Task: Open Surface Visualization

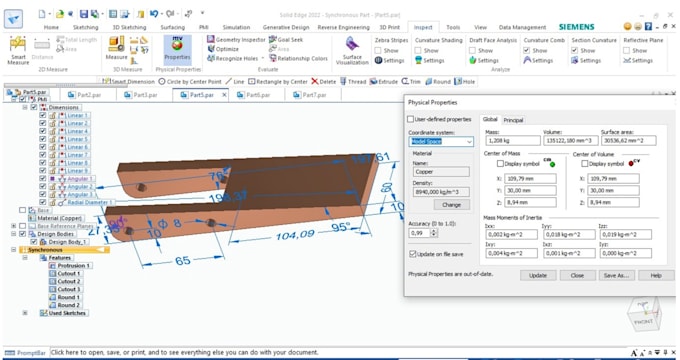Action: pyautogui.click(x=352, y=51)
